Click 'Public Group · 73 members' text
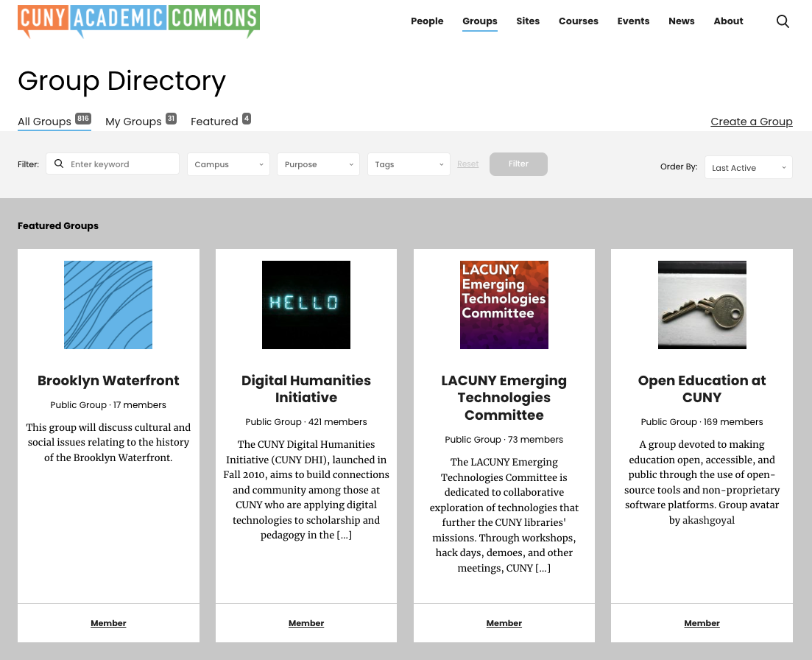812x660 pixels. [504, 439]
